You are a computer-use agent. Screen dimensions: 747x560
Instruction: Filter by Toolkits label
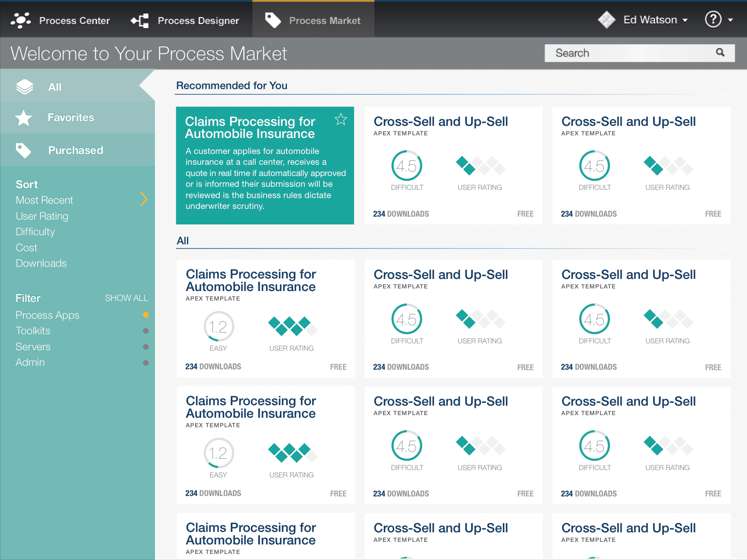click(33, 331)
